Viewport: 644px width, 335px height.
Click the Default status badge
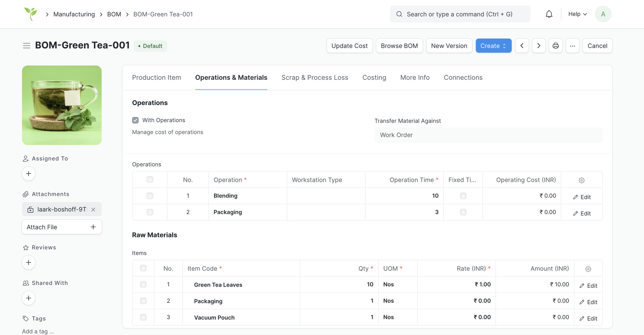pos(150,46)
